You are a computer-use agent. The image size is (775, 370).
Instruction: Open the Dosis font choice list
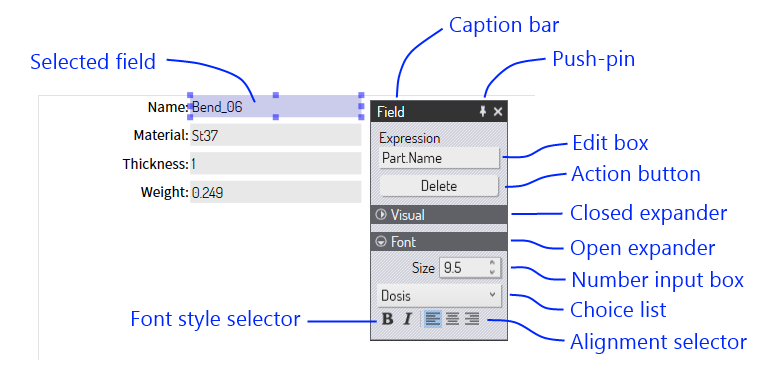439,296
